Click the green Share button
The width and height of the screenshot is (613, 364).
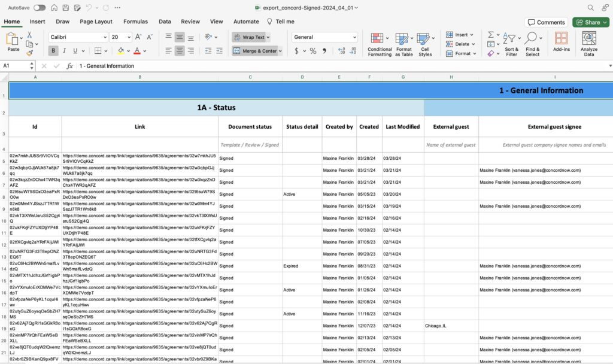(x=590, y=22)
